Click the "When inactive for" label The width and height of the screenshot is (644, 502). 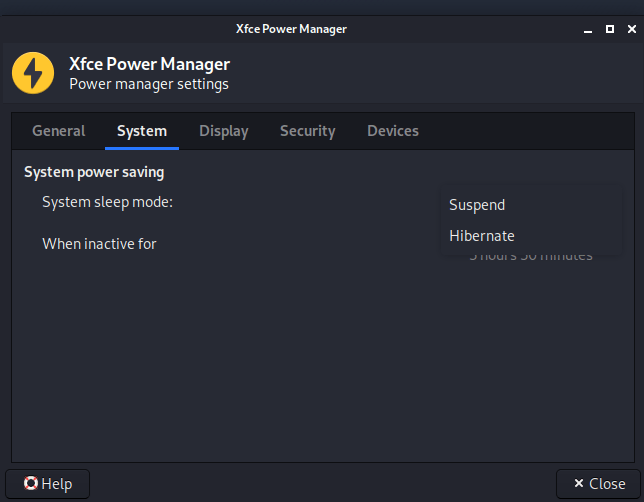pos(99,243)
